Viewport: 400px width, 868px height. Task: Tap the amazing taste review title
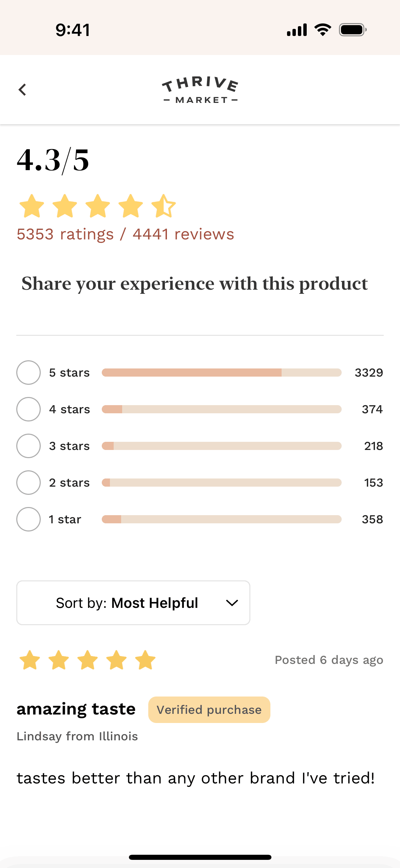pos(76,709)
